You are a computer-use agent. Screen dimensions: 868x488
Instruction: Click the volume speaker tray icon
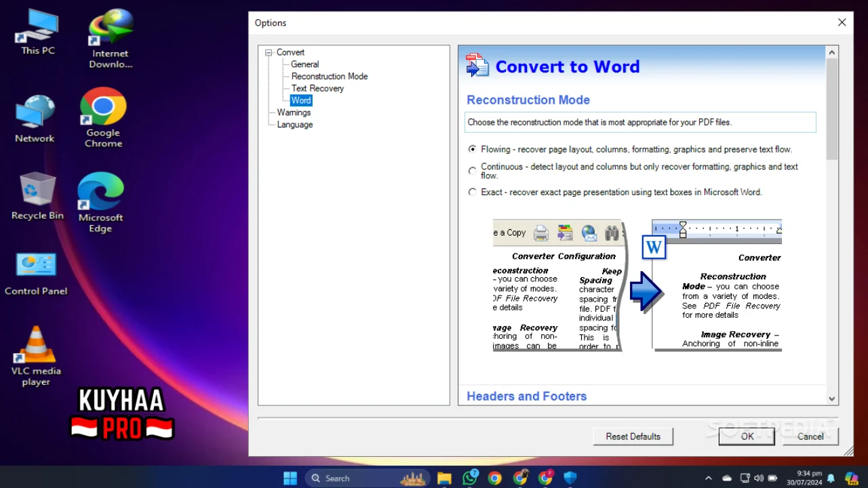[758, 478]
